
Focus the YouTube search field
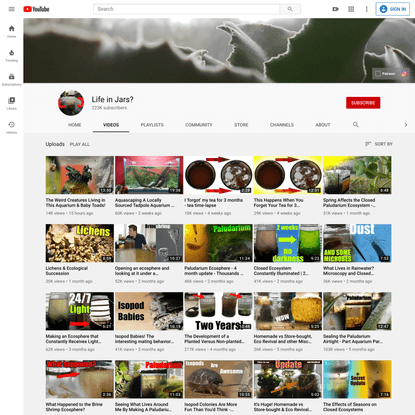186,9
